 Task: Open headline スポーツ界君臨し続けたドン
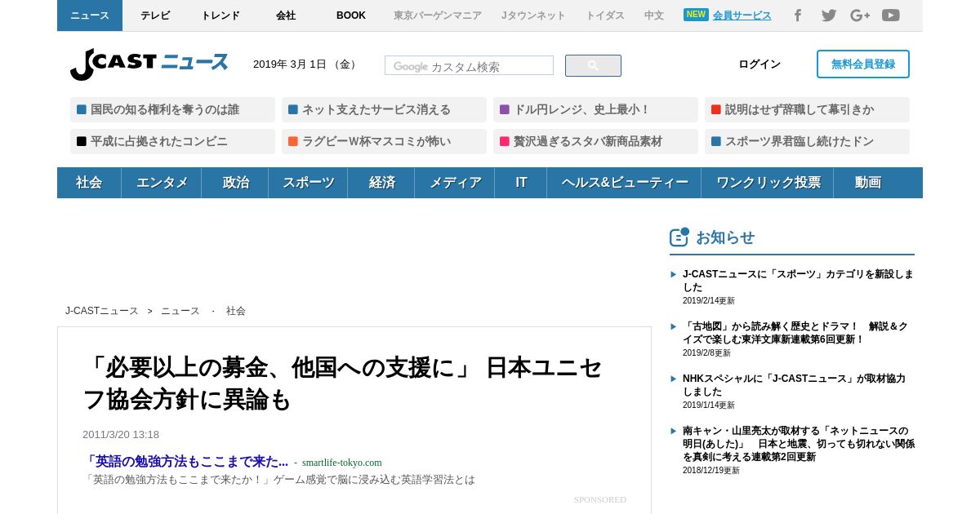coord(807,141)
